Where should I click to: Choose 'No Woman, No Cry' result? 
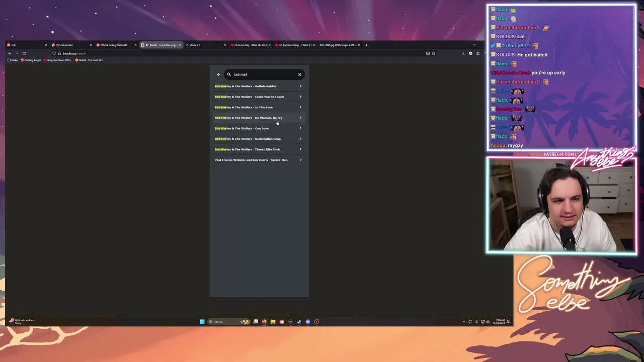point(258,118)
